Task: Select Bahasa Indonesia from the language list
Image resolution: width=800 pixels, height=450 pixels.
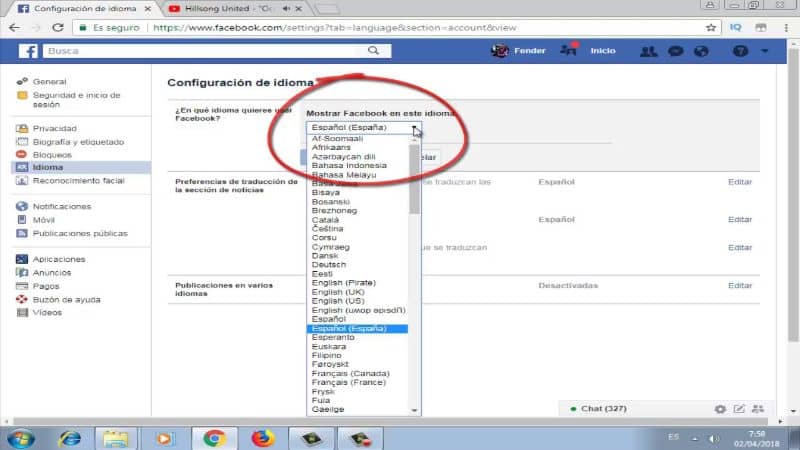Action: [349, 165]
